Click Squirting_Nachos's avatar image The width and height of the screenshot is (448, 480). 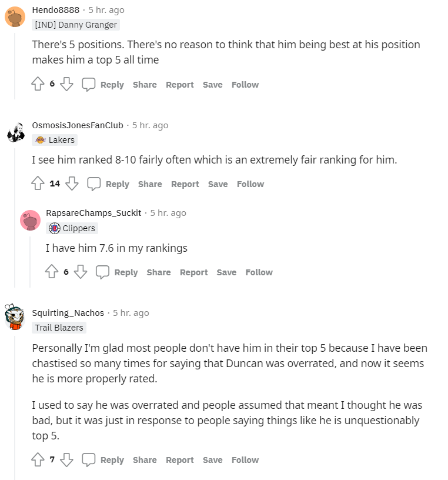point(15,317)
